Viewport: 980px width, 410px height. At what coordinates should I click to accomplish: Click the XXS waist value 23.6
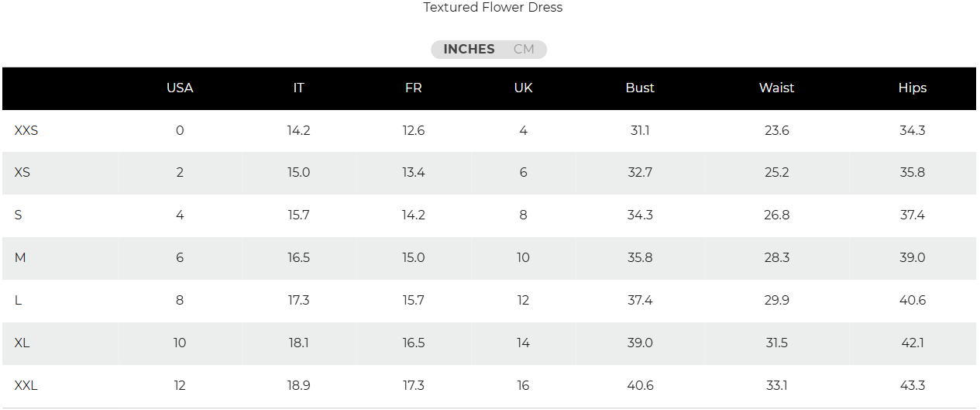click(776, 131)
